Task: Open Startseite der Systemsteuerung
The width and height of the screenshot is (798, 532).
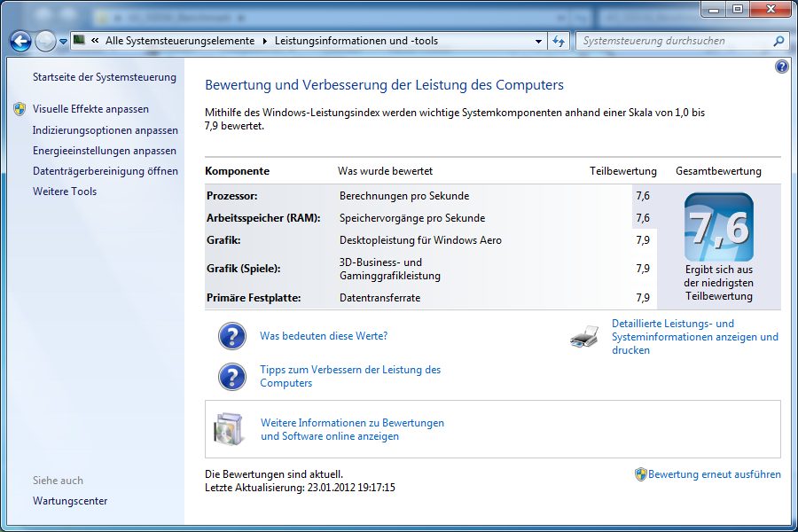Action: click(x=105, y=77)
